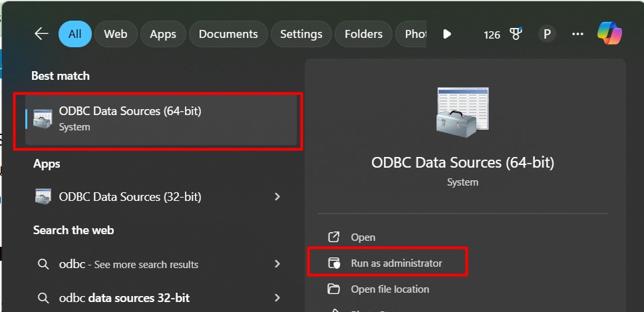The image size is (644, 312).
Task: Click the 'Best match' heading
Action: click(61, 76)
